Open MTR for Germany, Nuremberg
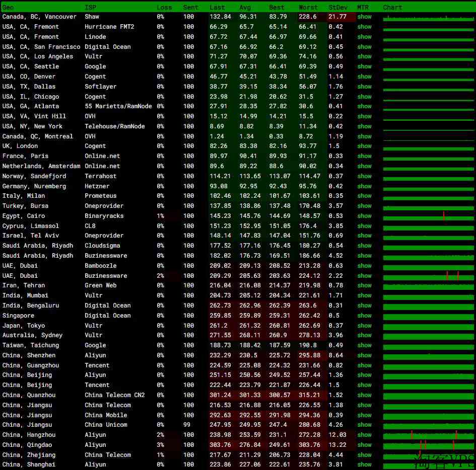 364,186
